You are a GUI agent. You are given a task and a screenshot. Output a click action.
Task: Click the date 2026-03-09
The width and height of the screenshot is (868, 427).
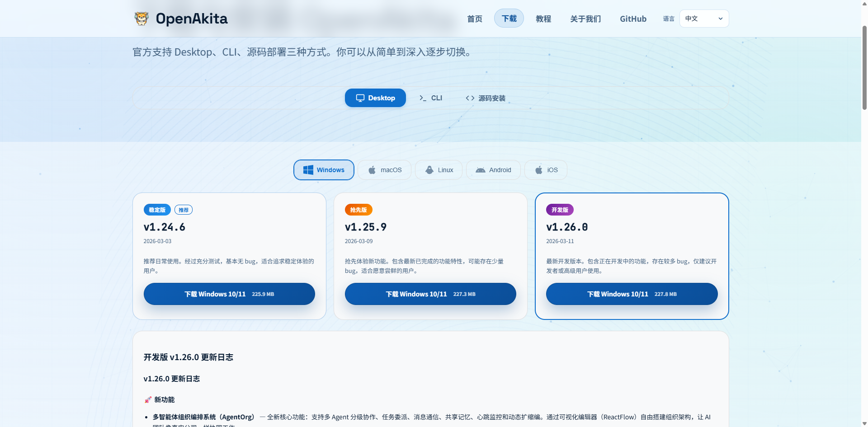(x=359, y=241)
